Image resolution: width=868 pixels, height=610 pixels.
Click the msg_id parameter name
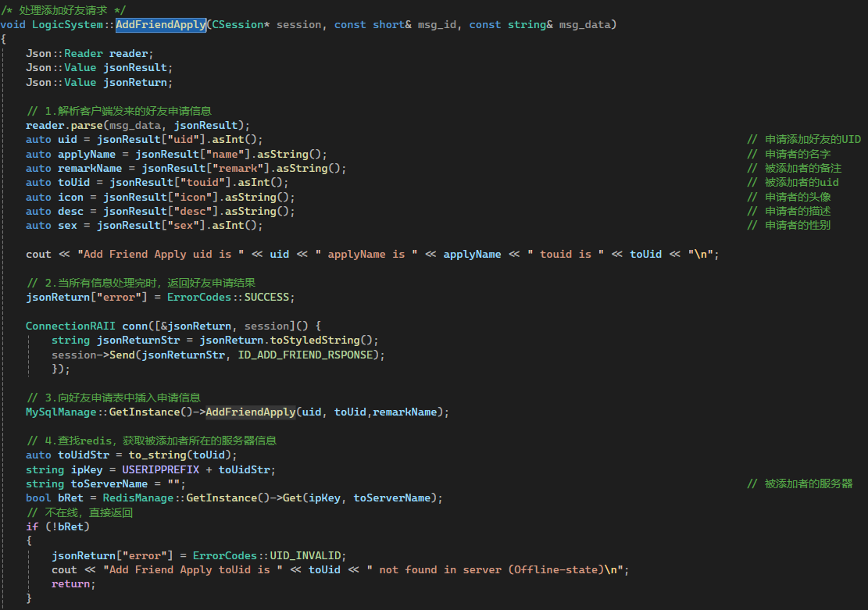click(x=438, y=24)
